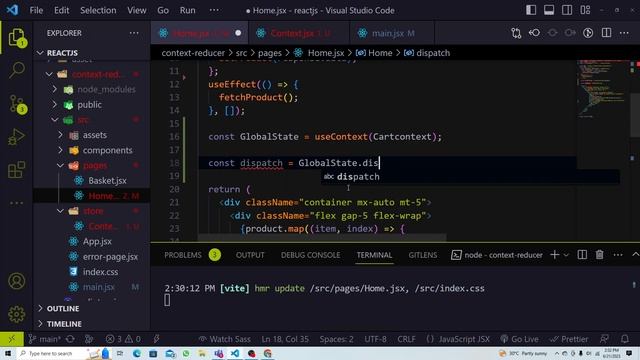Accept the dispatch autocomplete suggestion
The image size is (640, 360).
pos(470,177)
